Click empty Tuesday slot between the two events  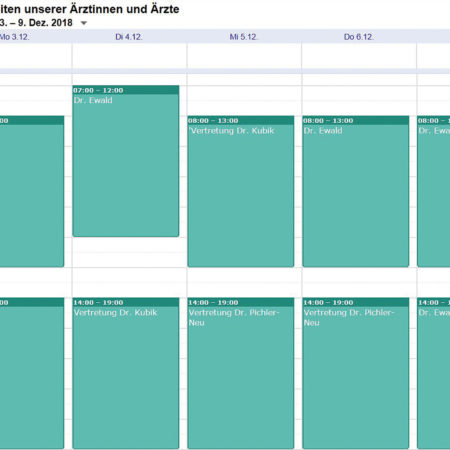(x=129, y=267)
